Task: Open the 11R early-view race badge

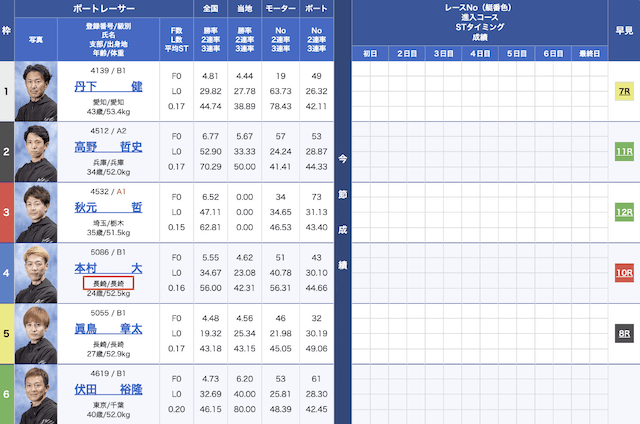Action: click(x=624, y=151)
